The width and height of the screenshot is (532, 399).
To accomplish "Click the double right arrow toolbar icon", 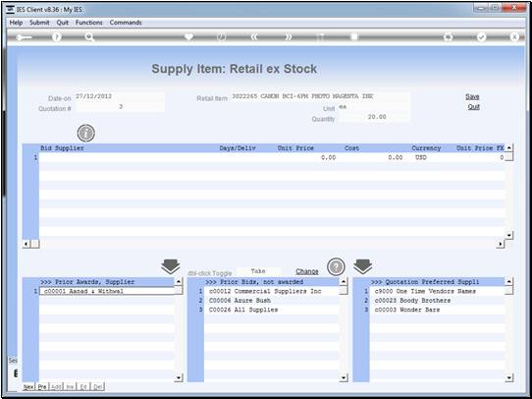I will point(288,37).
